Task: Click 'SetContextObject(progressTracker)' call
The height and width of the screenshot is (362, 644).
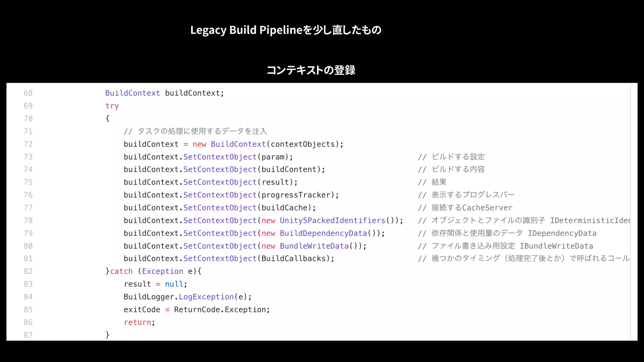Action: tap(259, 195)
